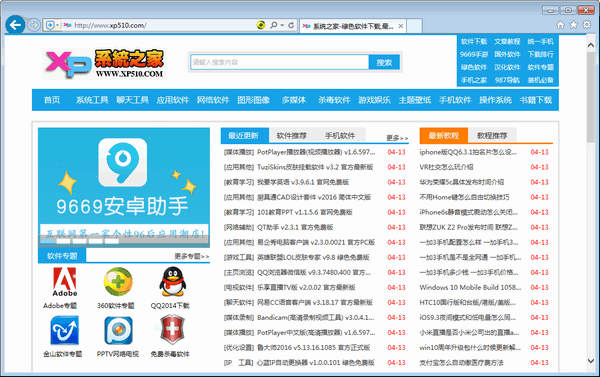Switch to the 软件推荐 tab
Screen dimensions: 600x377
click(x=292, y=135)
